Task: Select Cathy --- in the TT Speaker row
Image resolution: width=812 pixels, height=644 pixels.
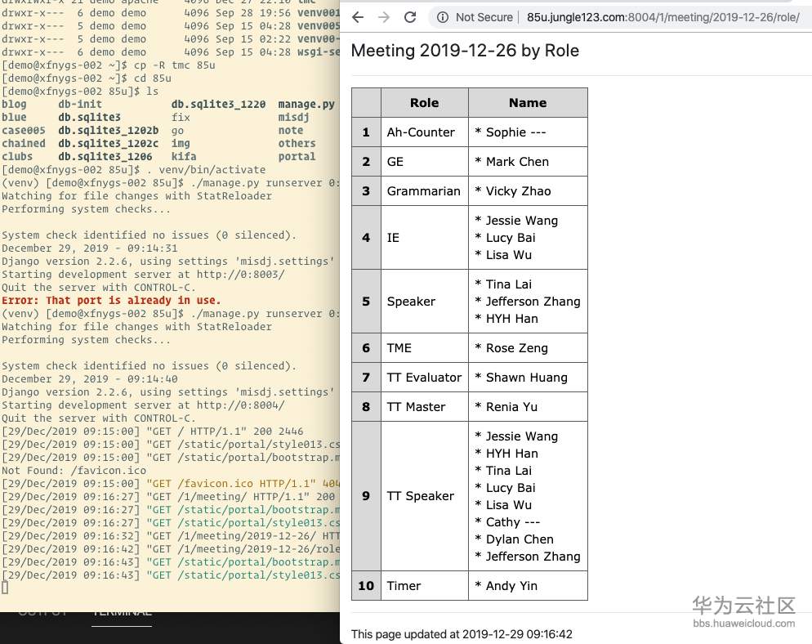Action: point(513,522)
